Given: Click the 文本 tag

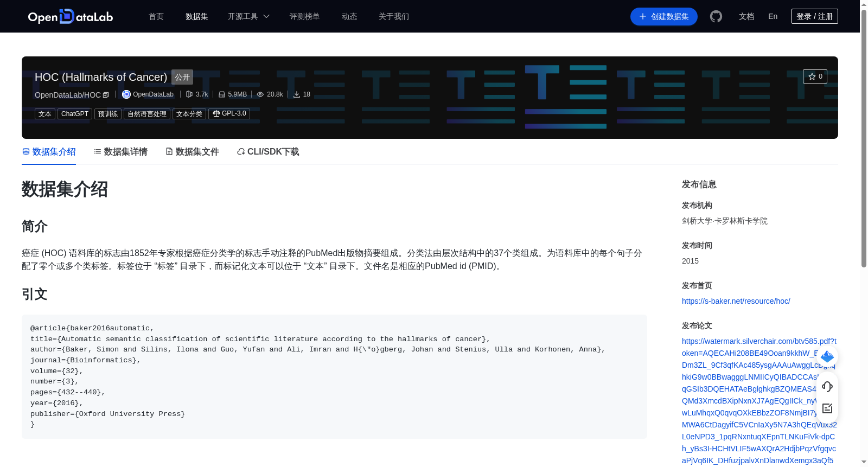Looking at the screenshot, I should (45, 114).
